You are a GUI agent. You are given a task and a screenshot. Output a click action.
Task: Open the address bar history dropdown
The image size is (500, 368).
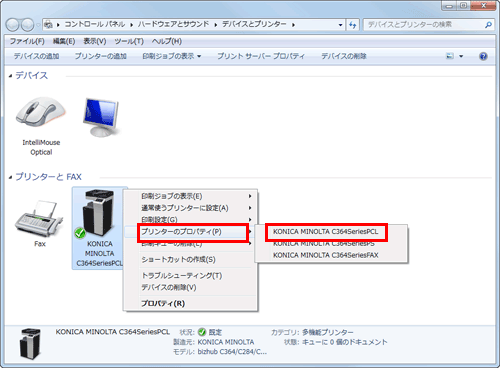click(x=340, y=25)
